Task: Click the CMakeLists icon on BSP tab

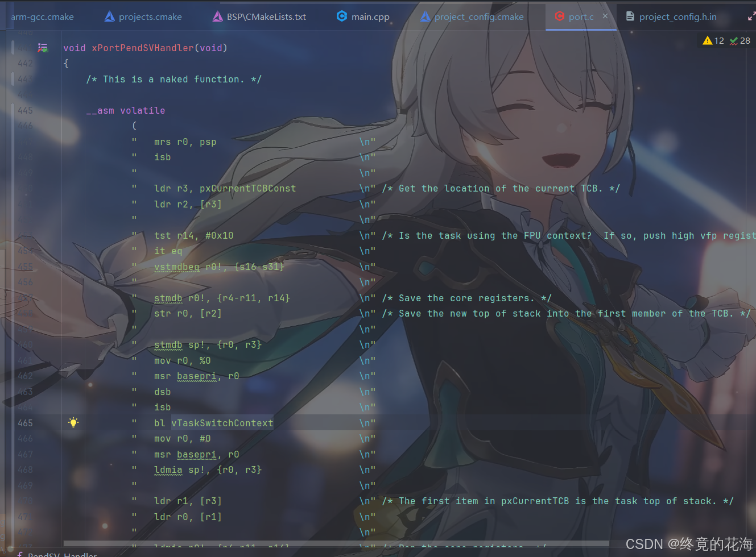Action: (x=218, y=16)
